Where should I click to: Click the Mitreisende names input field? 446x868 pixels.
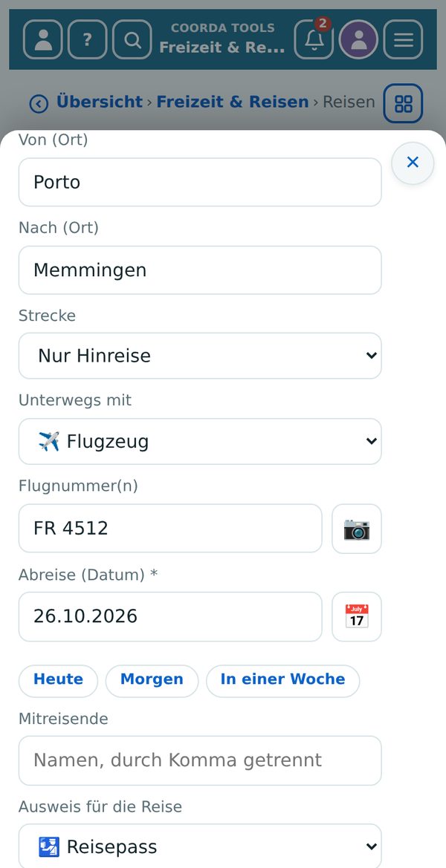(x=200, y=760)
